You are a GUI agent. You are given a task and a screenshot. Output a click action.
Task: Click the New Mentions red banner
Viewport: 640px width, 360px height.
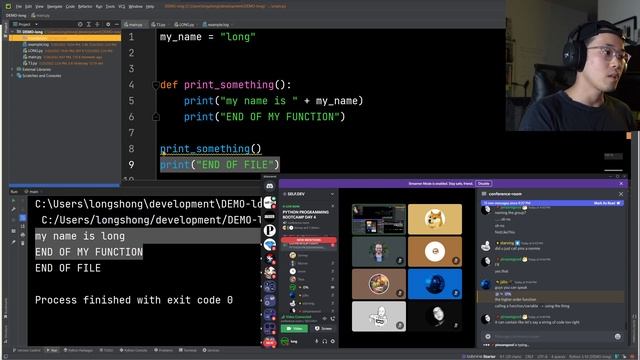pos(309,240)
